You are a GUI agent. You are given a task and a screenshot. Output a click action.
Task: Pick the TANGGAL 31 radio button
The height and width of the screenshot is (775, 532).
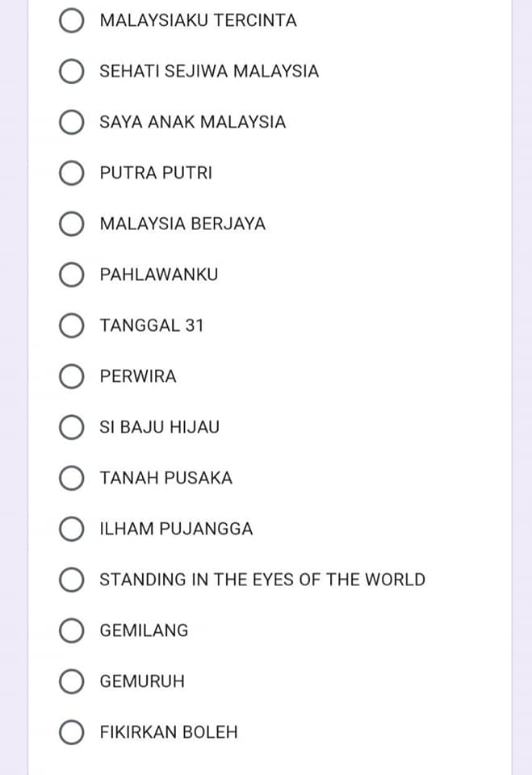[x=71, y=325]
